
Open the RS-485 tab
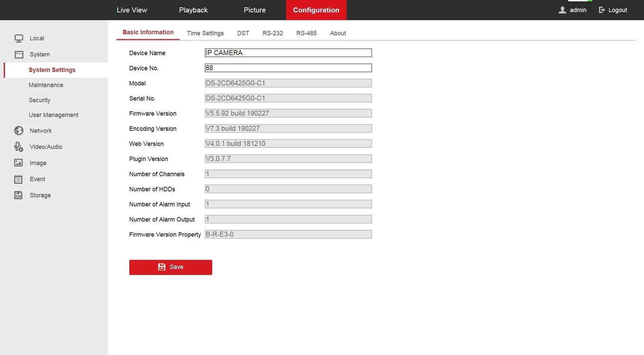click(x=307, y=33)
